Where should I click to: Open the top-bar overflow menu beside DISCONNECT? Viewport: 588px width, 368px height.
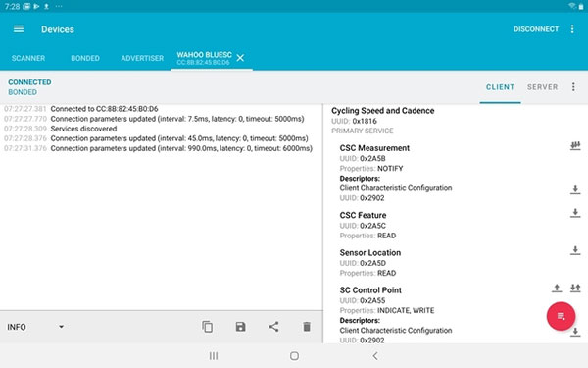pos(572,29)
